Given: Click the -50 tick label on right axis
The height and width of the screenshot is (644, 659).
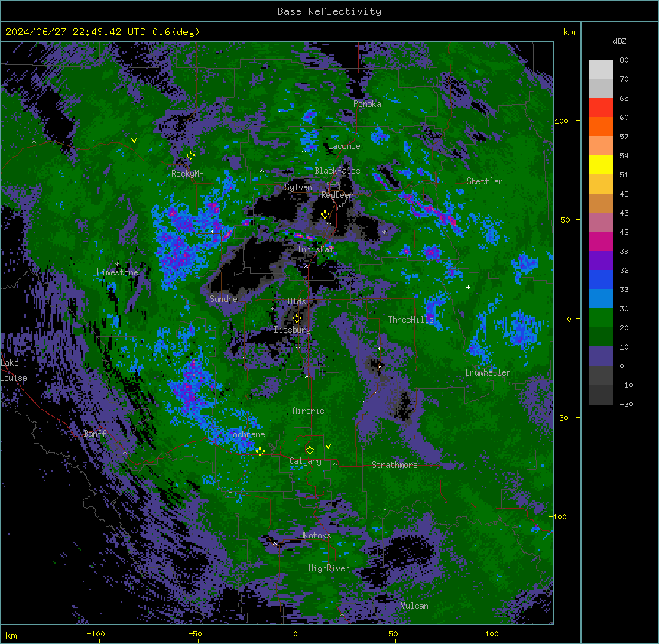Looking at the screenshot, I should [x=561, y=418].
